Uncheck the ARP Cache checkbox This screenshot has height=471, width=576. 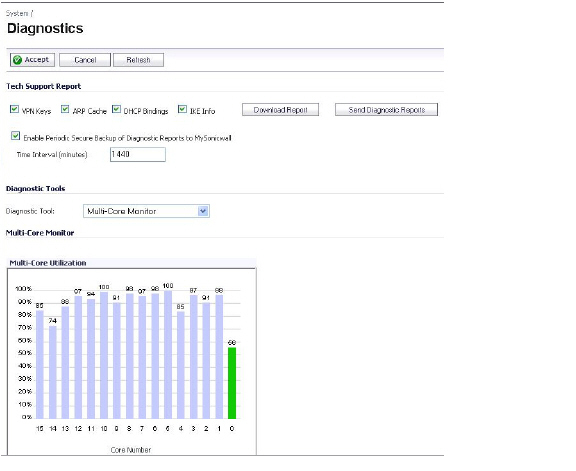[x=65, y=109]
